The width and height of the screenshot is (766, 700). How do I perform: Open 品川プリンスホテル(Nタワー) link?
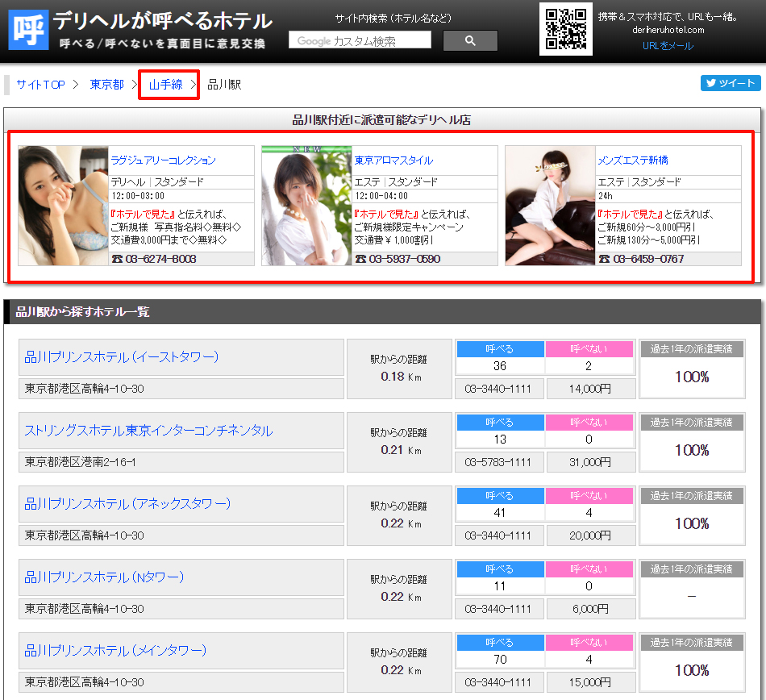tap(104, 577)
